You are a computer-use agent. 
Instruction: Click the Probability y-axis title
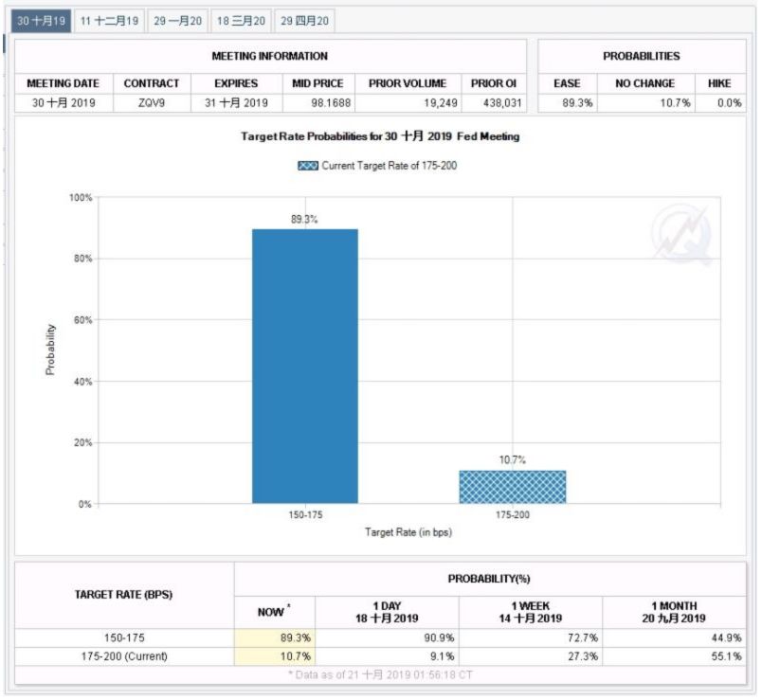click(x=50, y=350)
